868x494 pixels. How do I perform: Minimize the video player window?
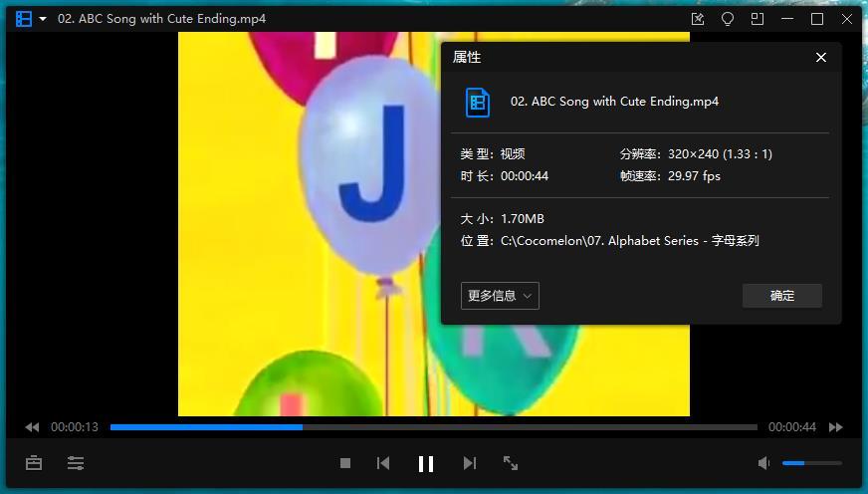[787, 19]
